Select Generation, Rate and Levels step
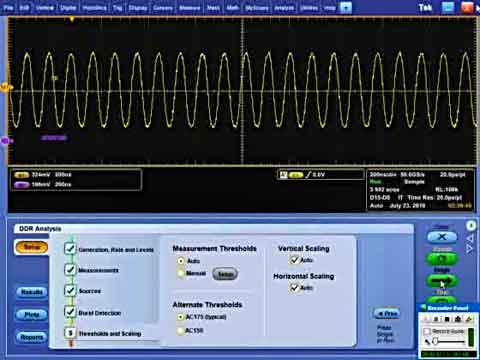The width and height of the screenshot is (480, 360). coord(109,249)
